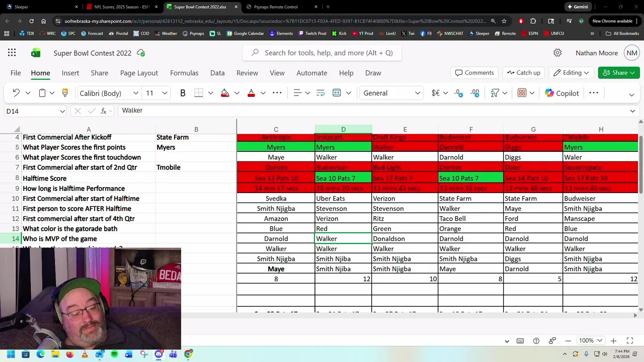
Task: Click the search for tools box
Action: [322, 53]
